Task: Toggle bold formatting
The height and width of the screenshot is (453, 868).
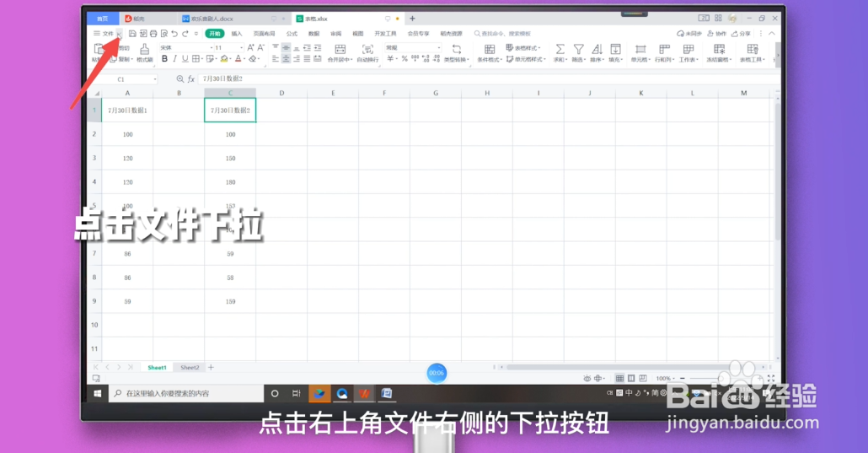Action: click(164, 59)
